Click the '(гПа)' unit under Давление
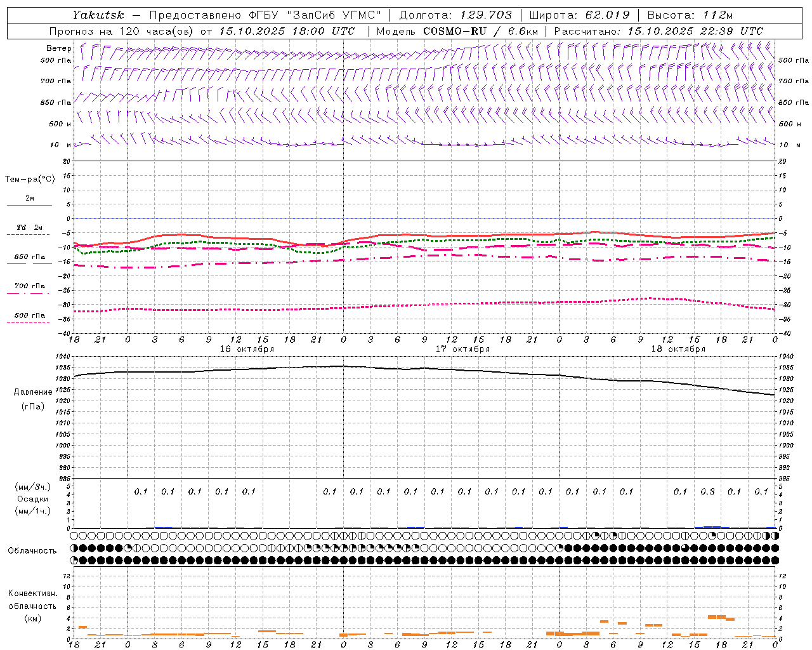The width and height of the screenshot is (812, 650). (x=33, y=406)
